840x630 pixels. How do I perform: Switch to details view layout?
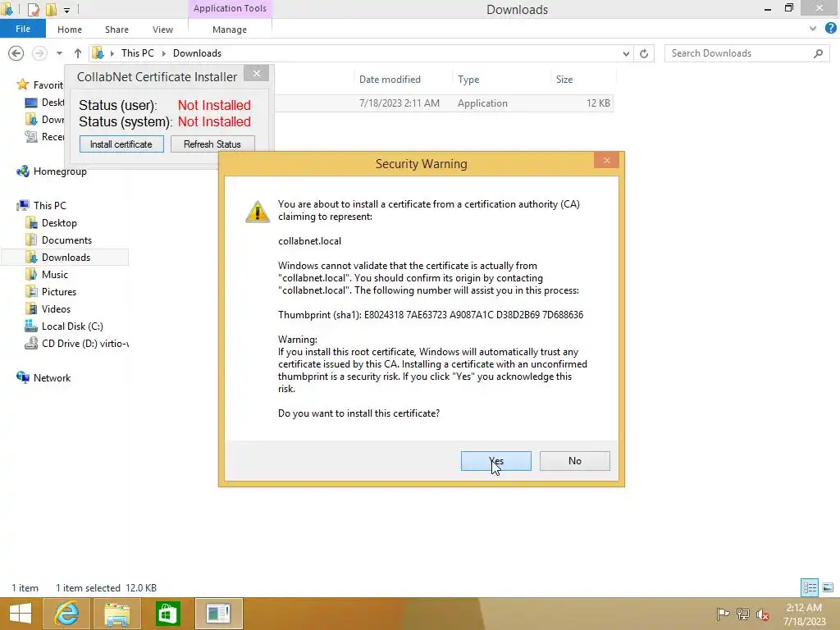(810, 587)
